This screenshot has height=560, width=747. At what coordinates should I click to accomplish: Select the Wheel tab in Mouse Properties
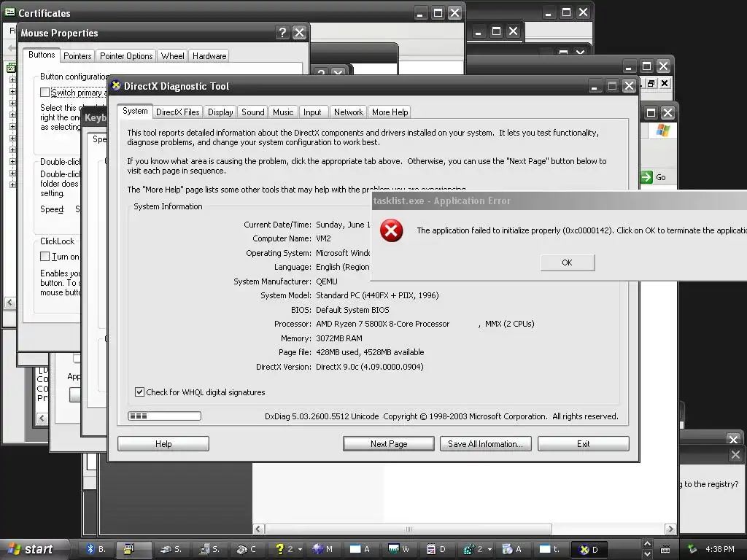(x=172, y=55)
